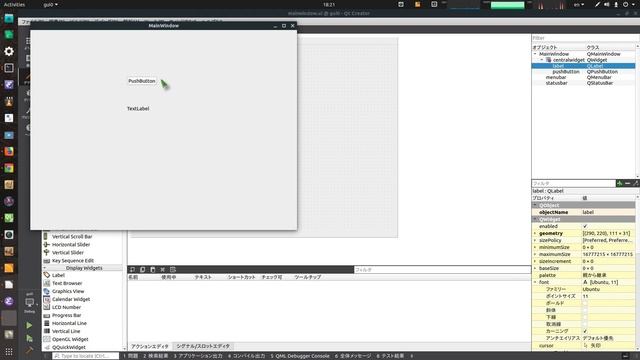This screenshot has height=360, width=640.
Task: Open the アンチエイリアス value dropdown
Action: pos(607,338)
